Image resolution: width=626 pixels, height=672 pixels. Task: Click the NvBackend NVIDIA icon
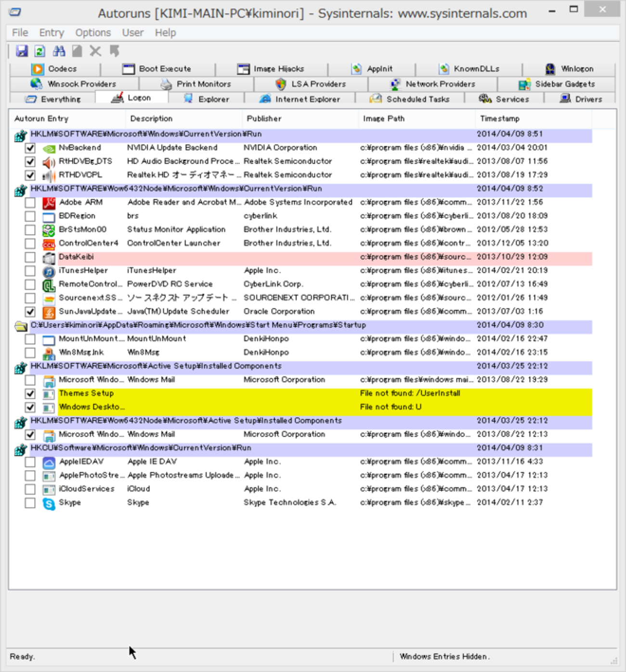point(49,148)
